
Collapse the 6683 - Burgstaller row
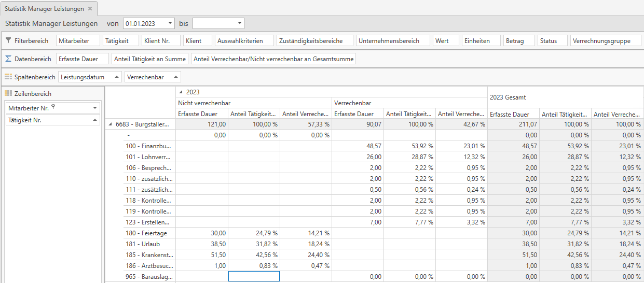[x=110, y=124]
